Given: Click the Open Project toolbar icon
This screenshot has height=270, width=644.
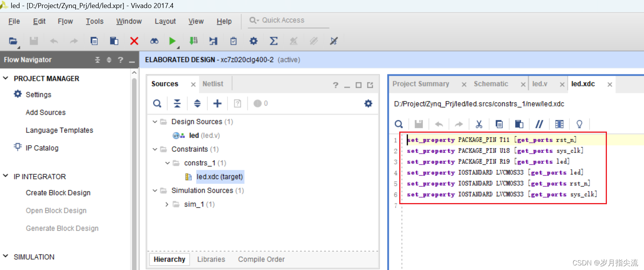Looking at the screenshot, I should click(x=13, y=41).
